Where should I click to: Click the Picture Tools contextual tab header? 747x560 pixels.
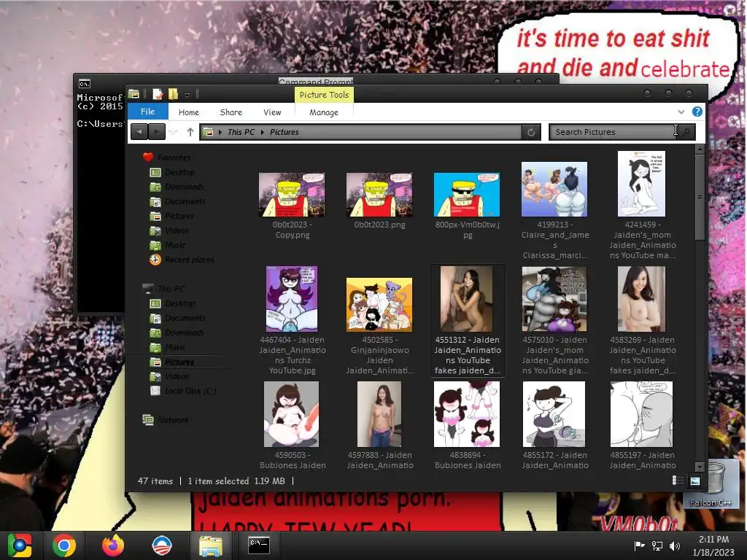(x=324, y=95)
